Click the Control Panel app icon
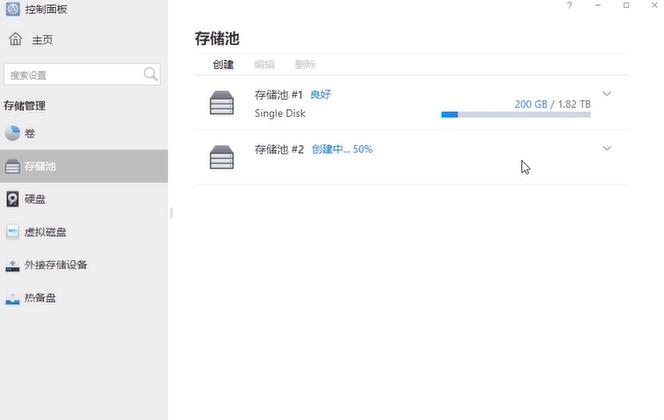664x420 pixels. [x=12, y=8]
